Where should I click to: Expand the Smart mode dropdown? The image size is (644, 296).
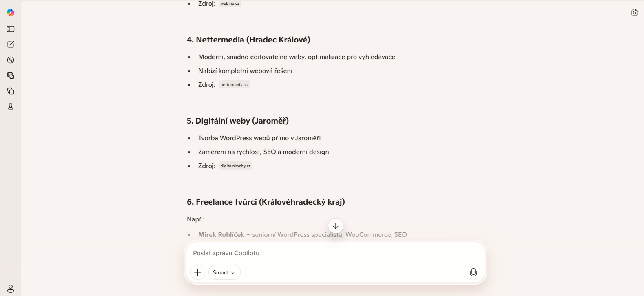(224, 272)
